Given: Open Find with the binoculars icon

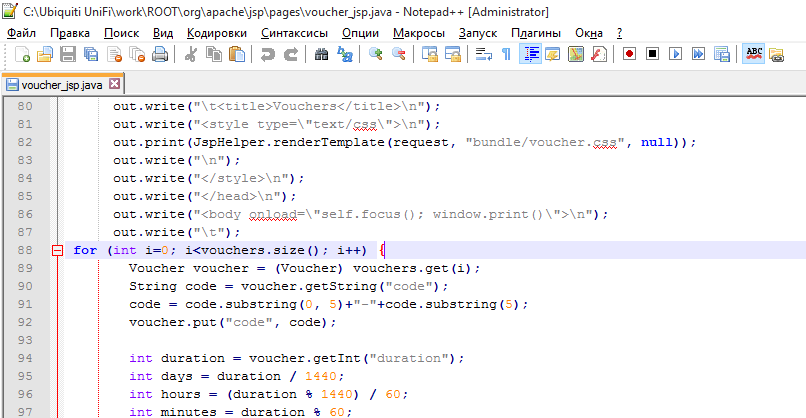Looking at the screenshot, I should coord(322,54).
